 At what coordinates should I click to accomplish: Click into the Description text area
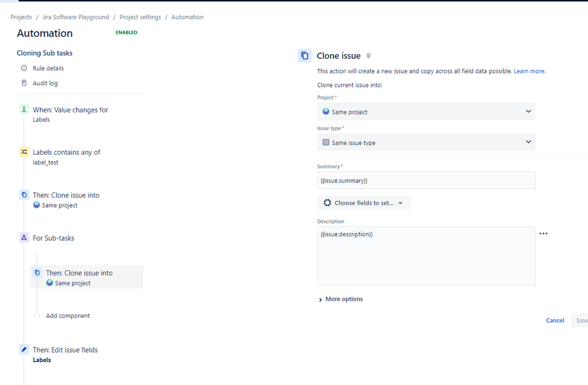pyautogui.click(x=426, y=256)
